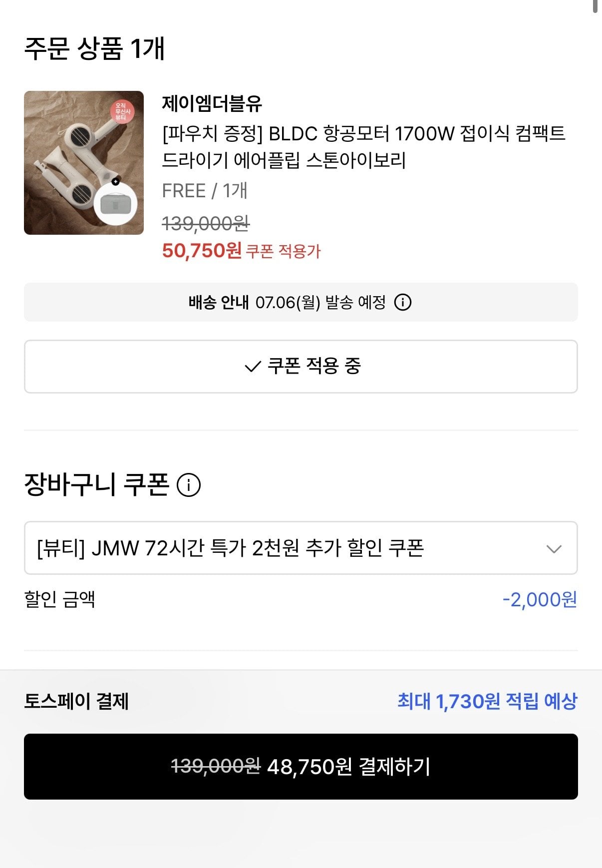The width and height of the screenshot is (602, 868).
Task: Open the hair dryer product thumbnail
Action: tap(84, 163)
